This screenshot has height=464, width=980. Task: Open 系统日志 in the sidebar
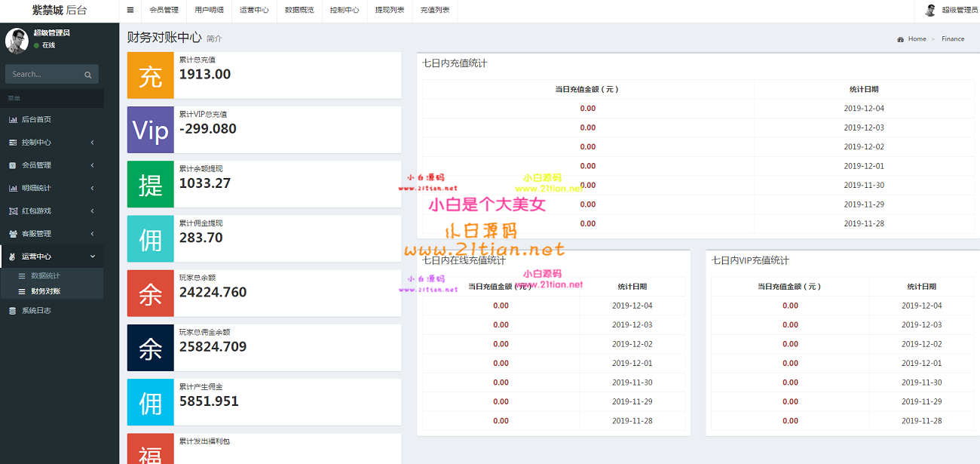pos(36,311)
